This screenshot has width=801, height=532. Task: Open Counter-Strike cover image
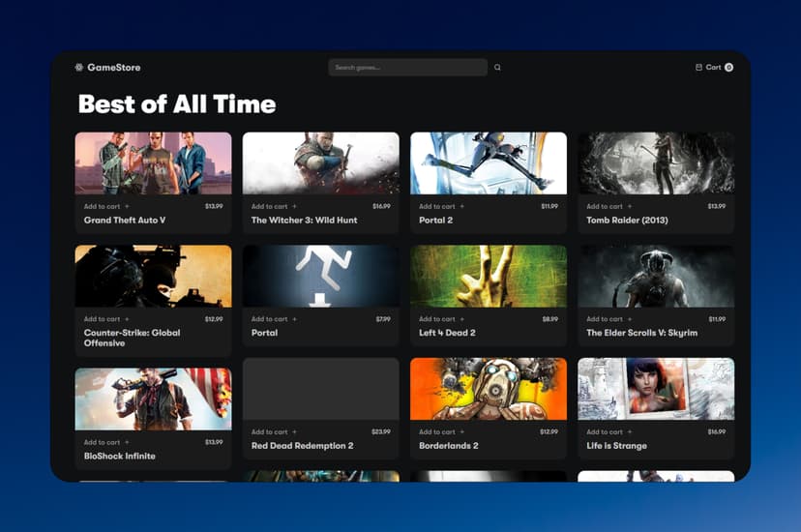153,277
